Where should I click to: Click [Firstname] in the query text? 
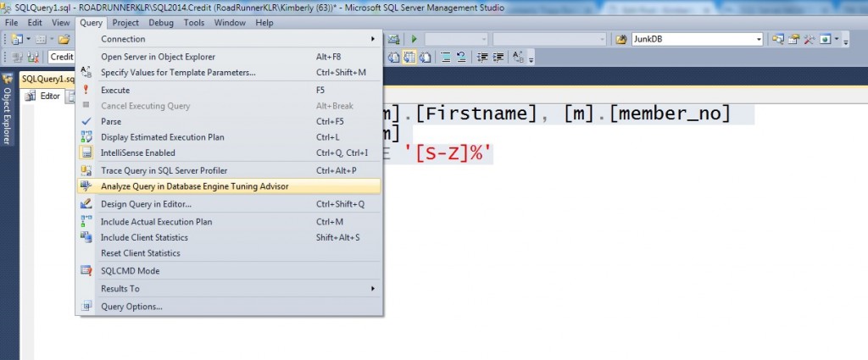(x=476, y=113)
